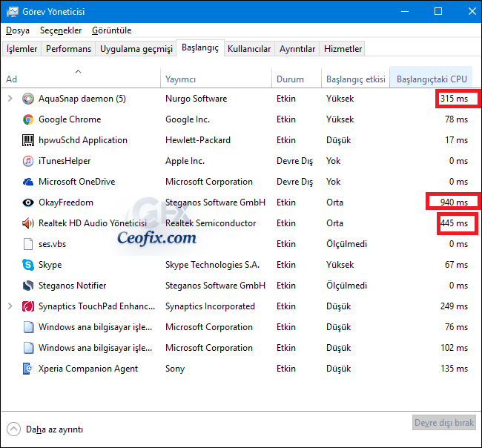This screenshot has height=448, width=482.
Task: Click the Daha az ayrıntı label
Action: tap(54, 429)
